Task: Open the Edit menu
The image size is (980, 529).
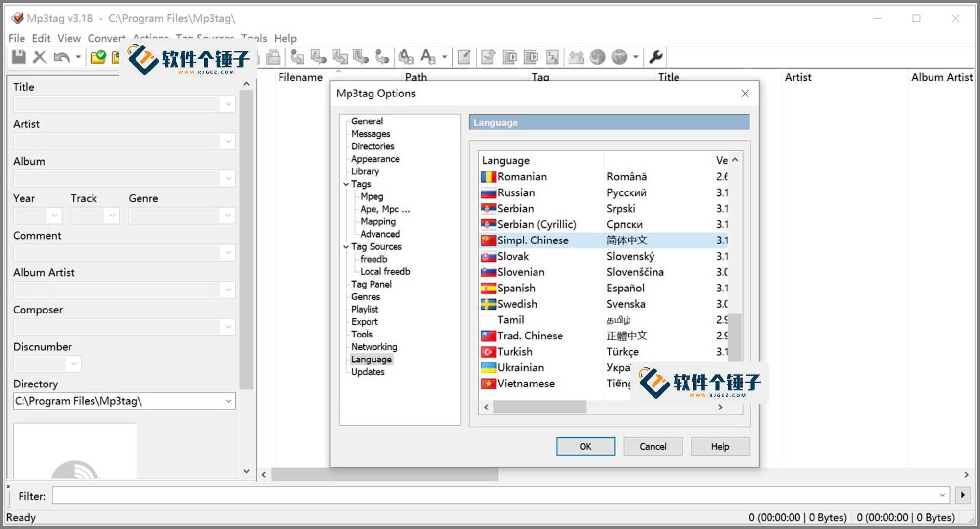Action: coord(41,38)
